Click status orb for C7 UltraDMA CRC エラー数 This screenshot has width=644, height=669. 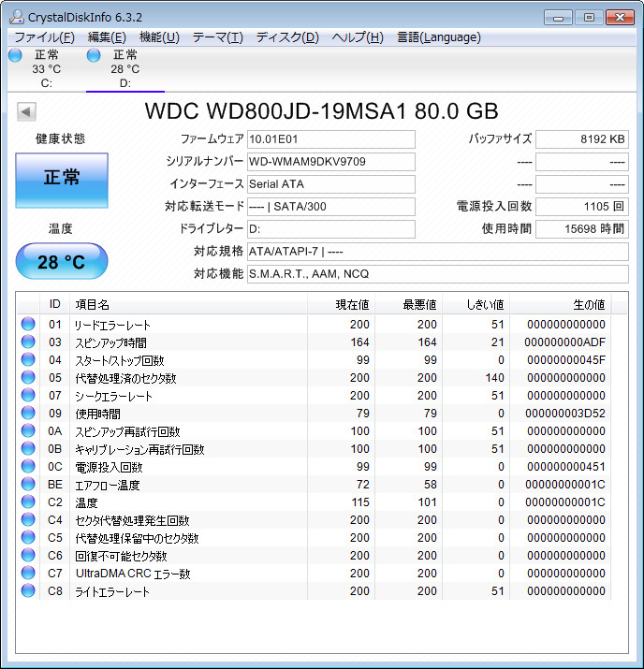[x=28, y=573]
